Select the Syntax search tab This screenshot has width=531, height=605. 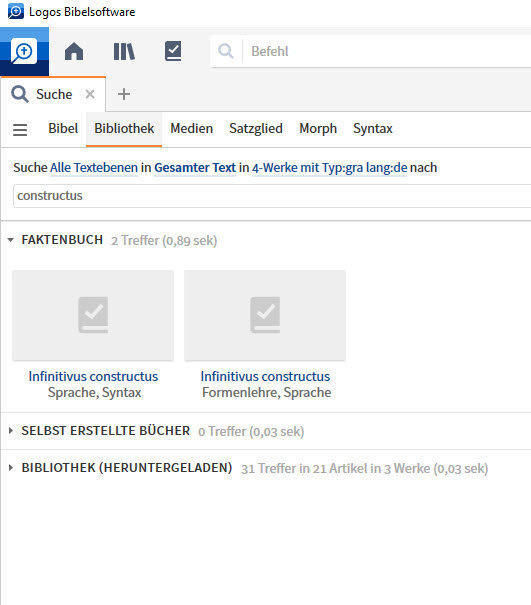point(373,128)
